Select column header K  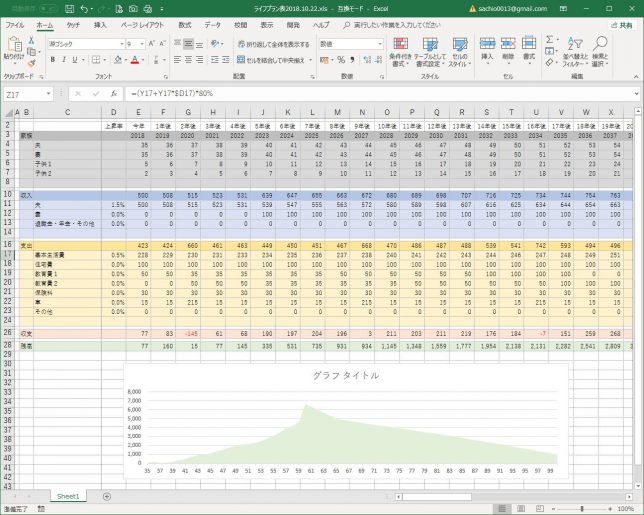(288, 112)
